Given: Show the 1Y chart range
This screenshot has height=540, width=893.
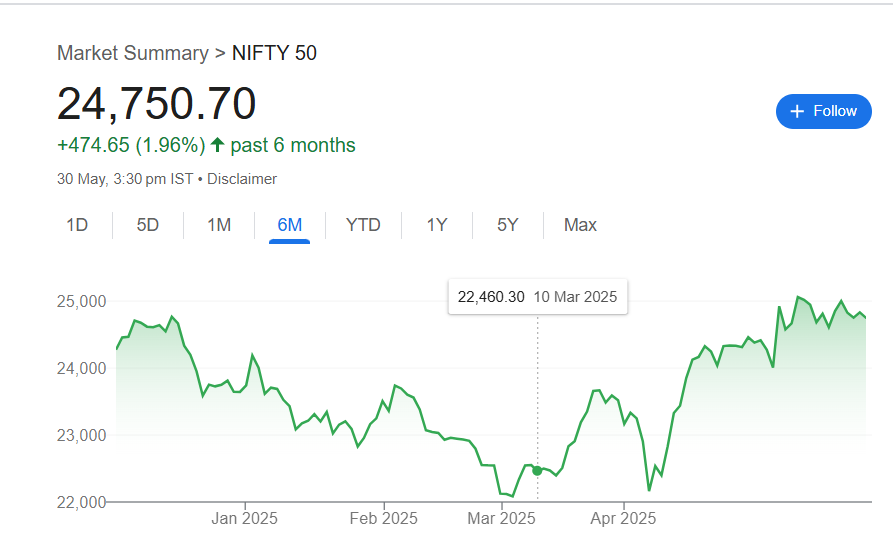Looking at the screenshot, I should coord(437,225).
